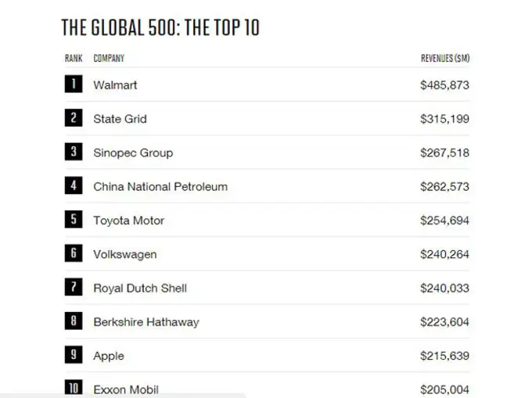
Task: Open Berkshire Hathaway company page
Action: tap(146, 321)
